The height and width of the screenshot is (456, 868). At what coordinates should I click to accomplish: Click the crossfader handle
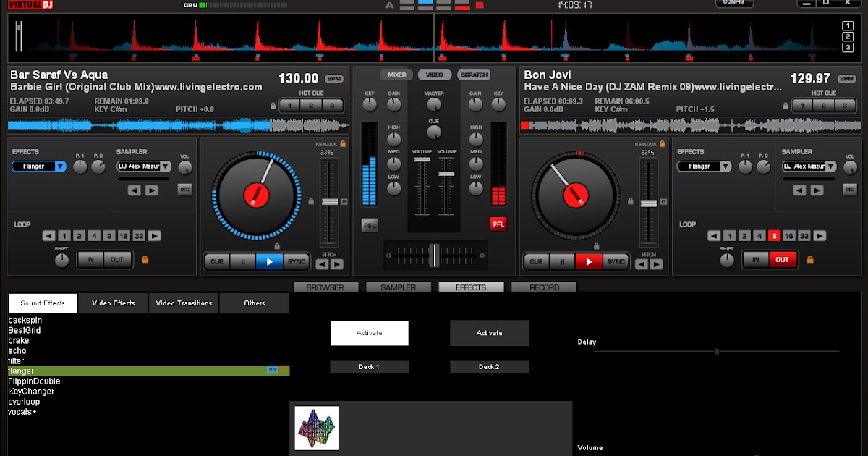pyautogui.click(x=433, y=254)
